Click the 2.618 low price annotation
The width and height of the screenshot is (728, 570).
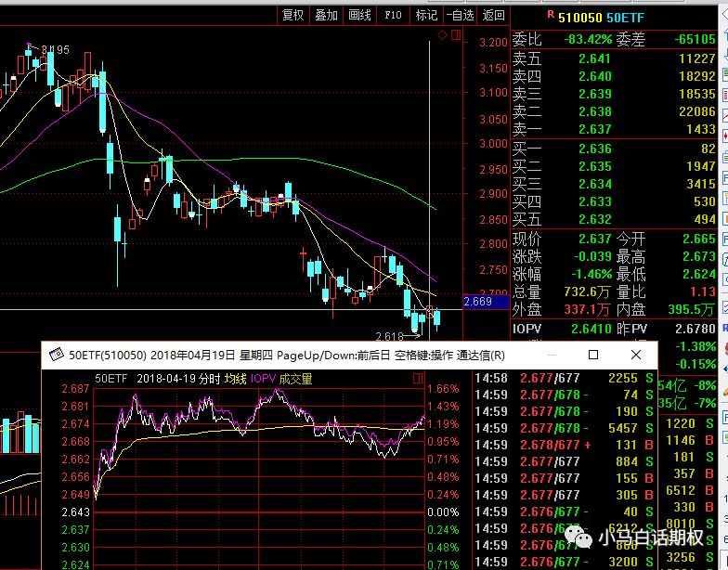390,336
